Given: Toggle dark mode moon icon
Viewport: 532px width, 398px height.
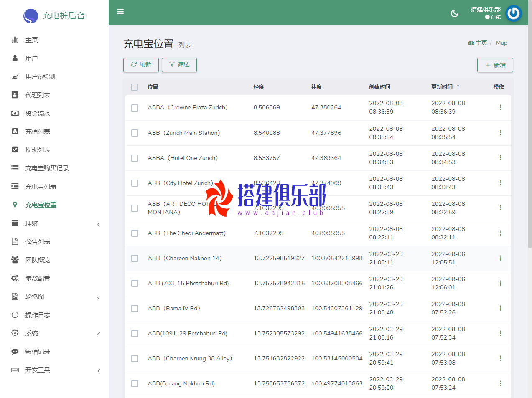Looking at the screenshot, I should (x=455, y=13).
